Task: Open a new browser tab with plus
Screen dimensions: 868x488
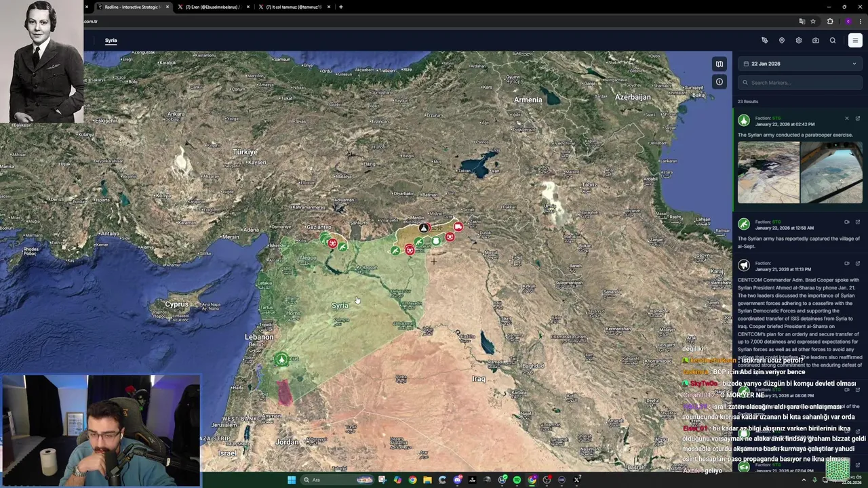Action: click(340, 7)
